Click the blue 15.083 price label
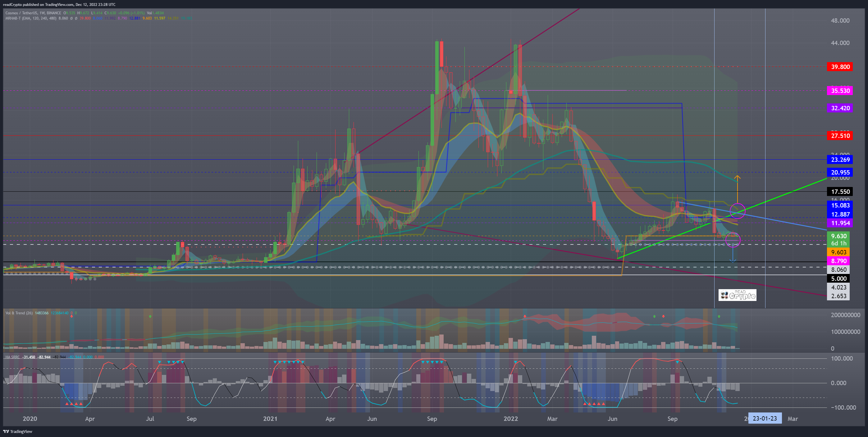 point(840,205)
